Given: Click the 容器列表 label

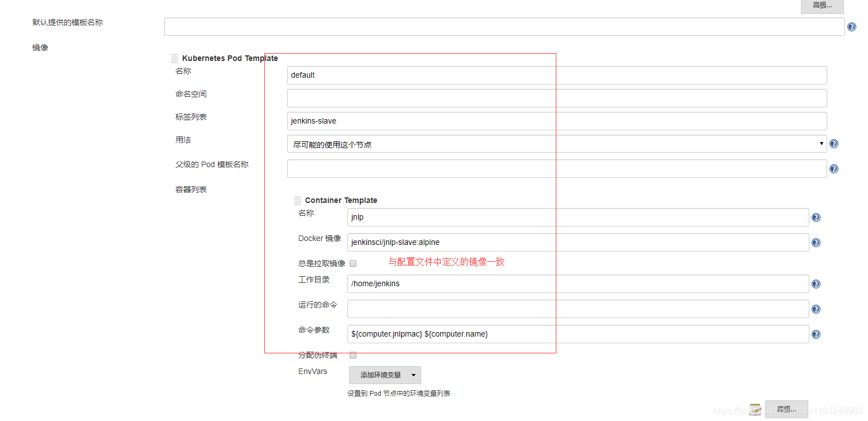Looking at the screenshot, I should coord(191,190).
